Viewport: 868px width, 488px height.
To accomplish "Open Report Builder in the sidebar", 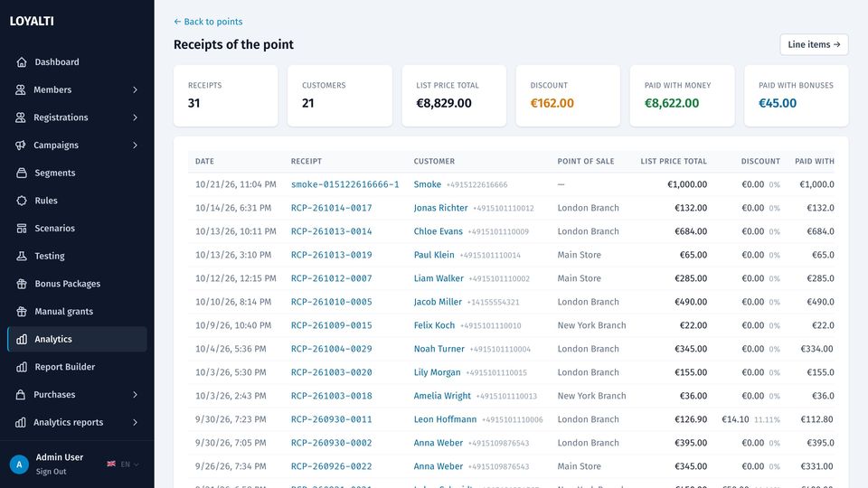I will pyautogui.click(x=77, y=367).
